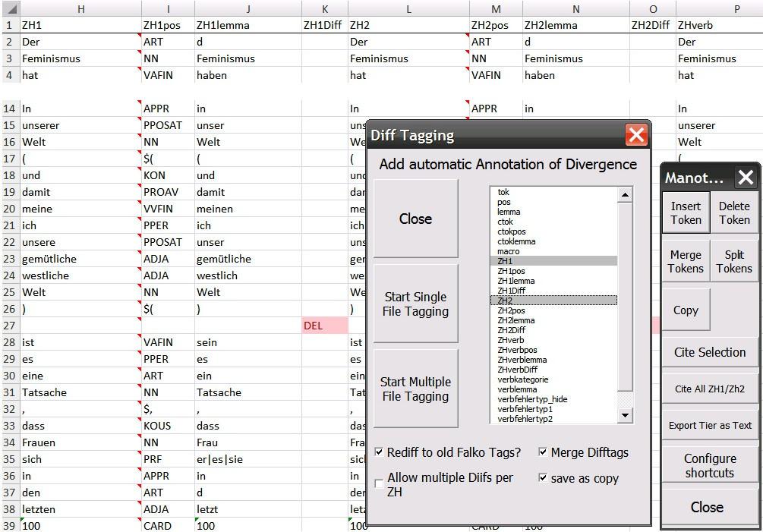Click the 'PROAV' cell in ZH1pos column
Screen dimensions: 763x532
168,192
